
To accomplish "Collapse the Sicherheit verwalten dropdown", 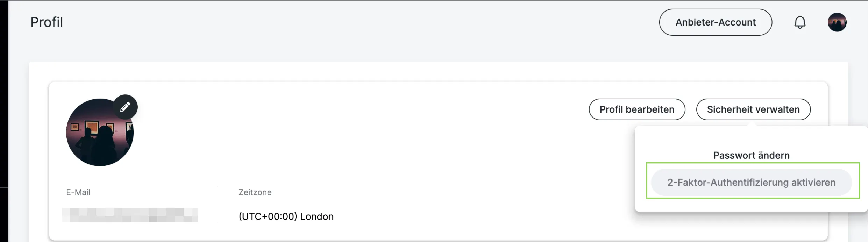I will pyautogui.click(x=753, y=109).
